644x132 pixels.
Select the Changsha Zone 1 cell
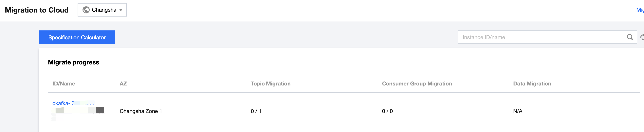click(141, 111)
